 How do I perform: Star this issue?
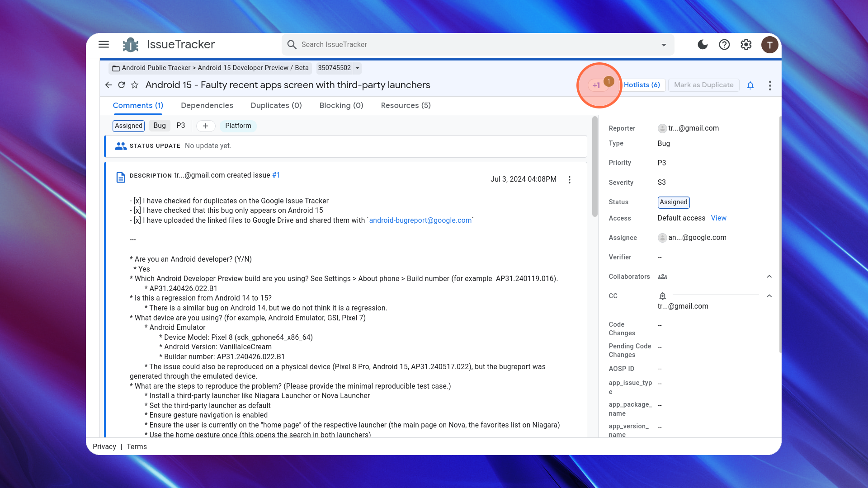click(135, 85)
